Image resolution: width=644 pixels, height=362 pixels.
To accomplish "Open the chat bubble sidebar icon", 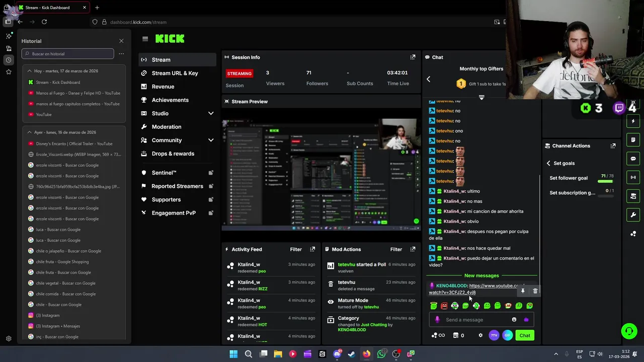I will click(x=633, y=158).
